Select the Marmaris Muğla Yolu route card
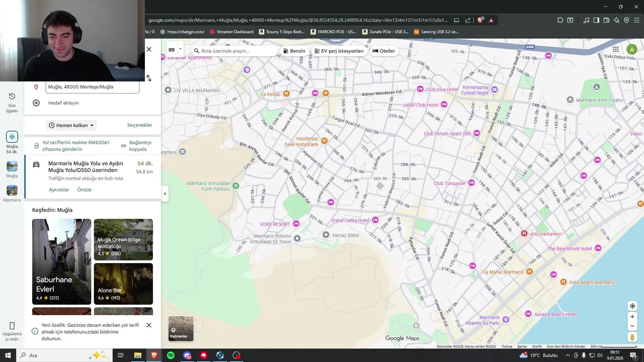 pos(93,177)
